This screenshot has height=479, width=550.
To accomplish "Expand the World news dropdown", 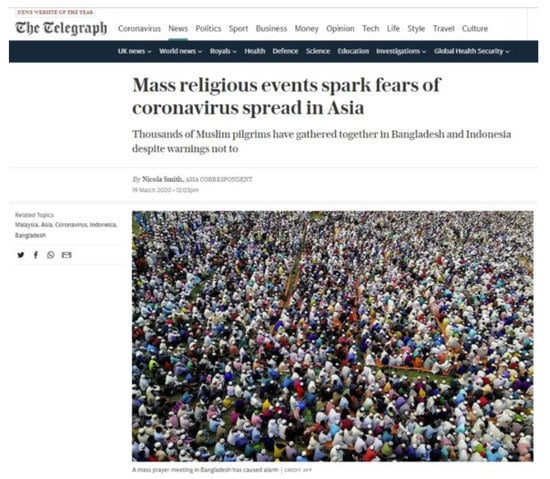I will tap(180, 51).
